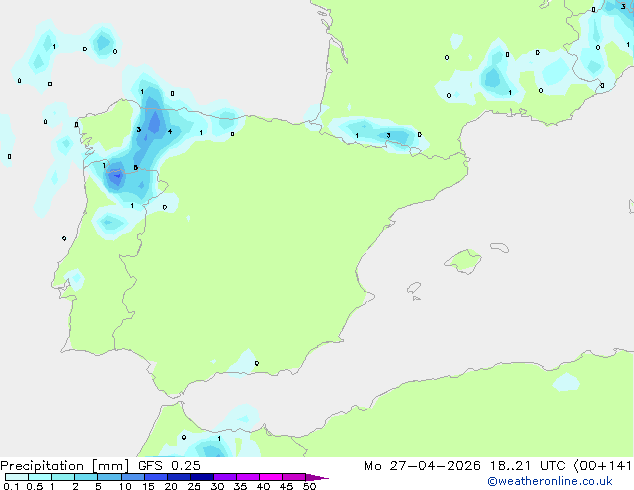
Task: Click the 15–20 mm blue legend swatch
Action: pos(155,477)
